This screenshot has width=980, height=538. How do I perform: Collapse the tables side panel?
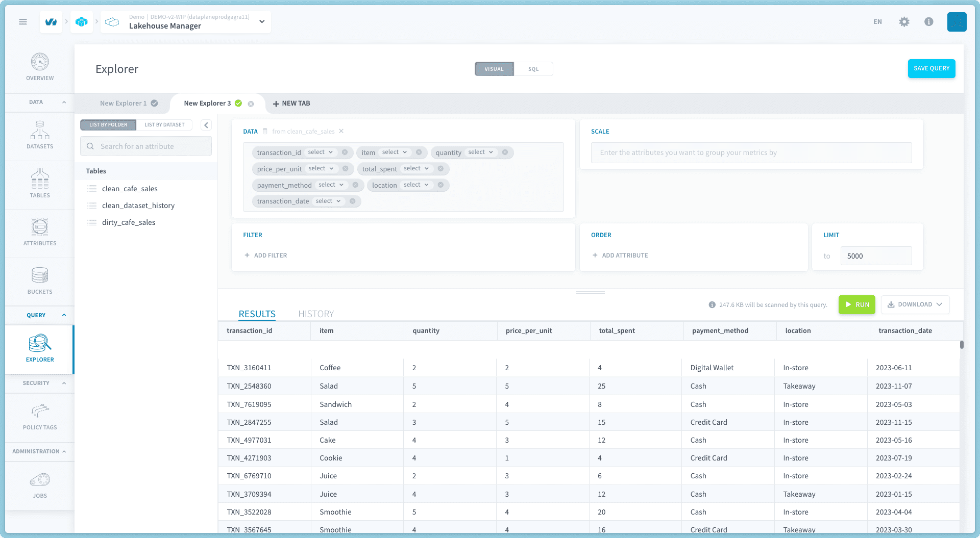[x=206, y=125]
